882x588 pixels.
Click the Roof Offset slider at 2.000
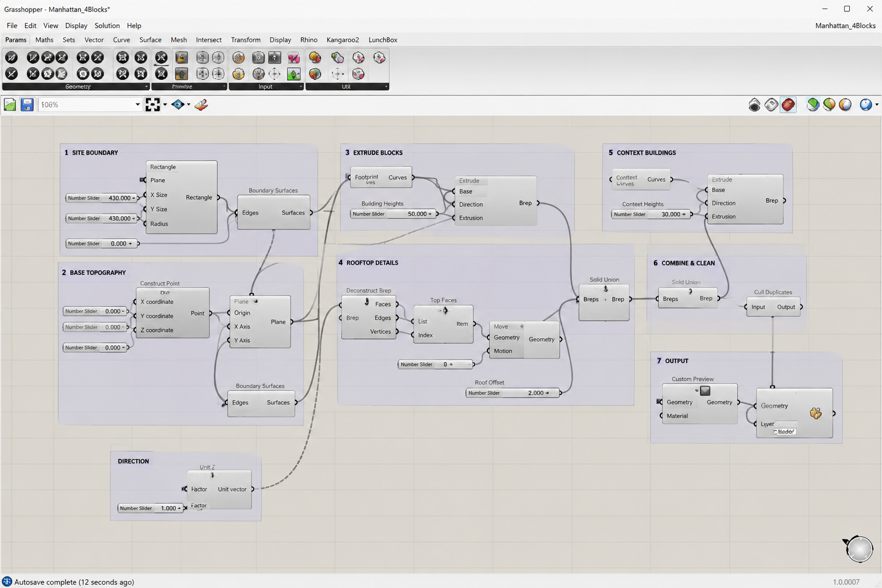point(513,393)
